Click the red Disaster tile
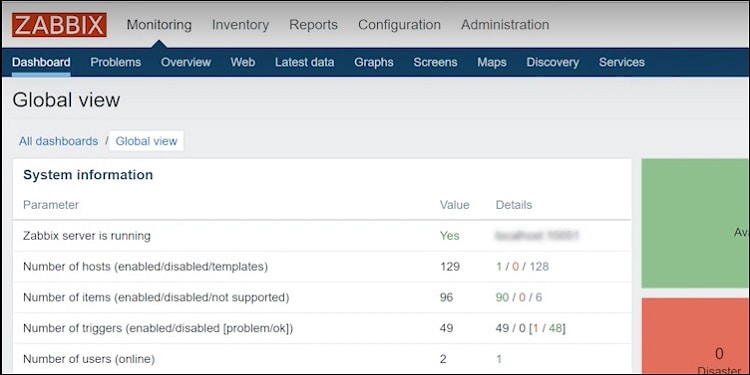Viewport: 750px width, 375px height. (x=695, y=336)
